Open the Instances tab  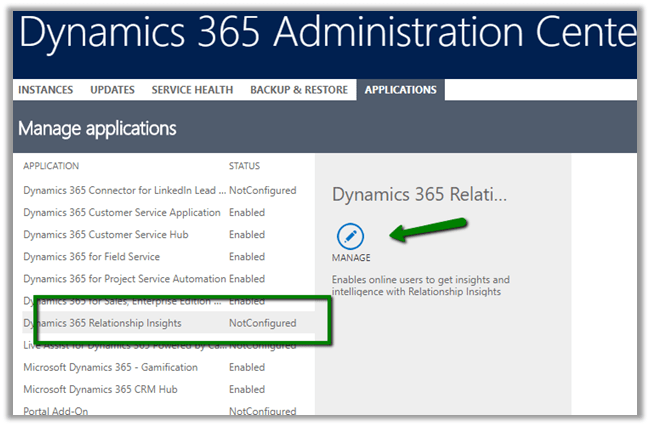click(x=46, y=90)
